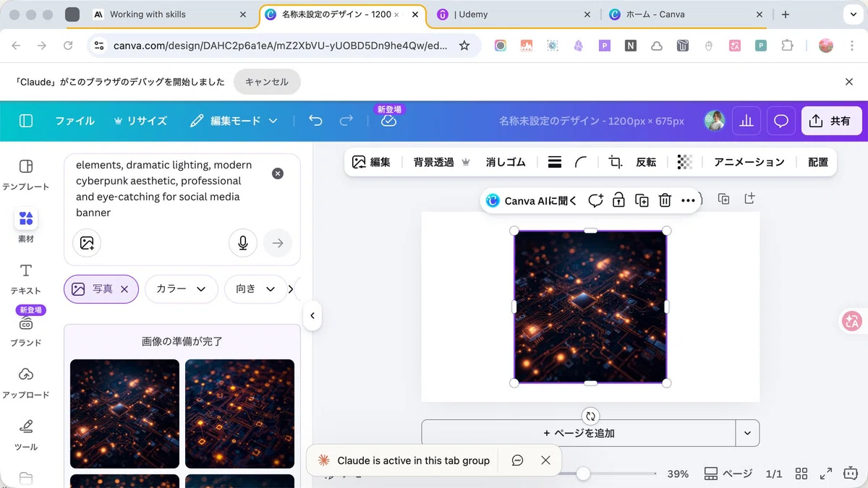Click the ページ thumbnails toggle in bottom bar
Screen dimensions: 868x488
click(x=728, y=474)
